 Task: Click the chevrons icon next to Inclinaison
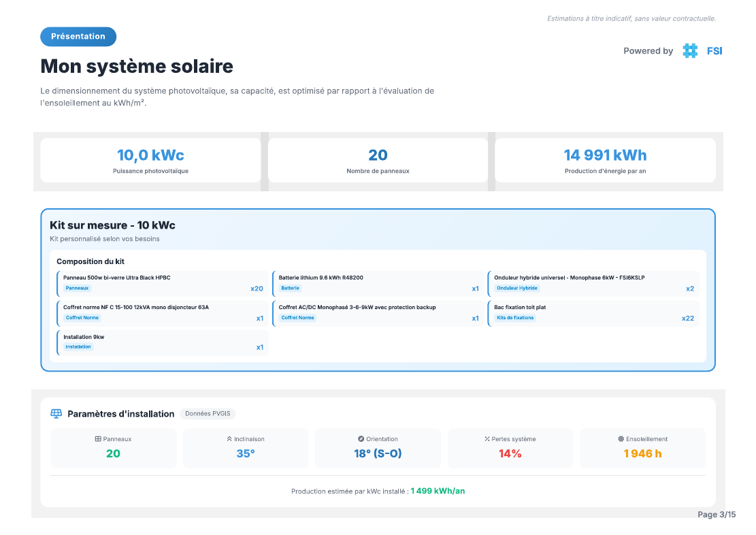pyautogui.click(x=229, y=439)
